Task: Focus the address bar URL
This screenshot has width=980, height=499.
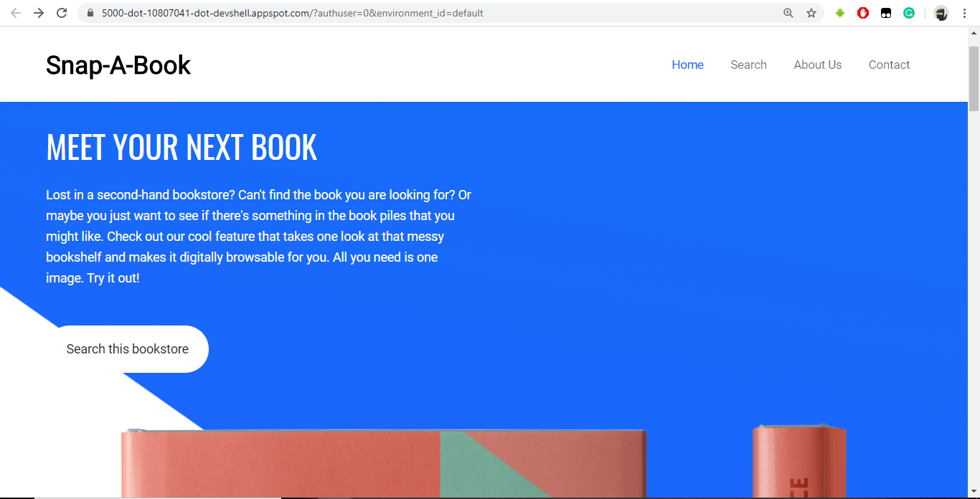Action: click(430, 13)
